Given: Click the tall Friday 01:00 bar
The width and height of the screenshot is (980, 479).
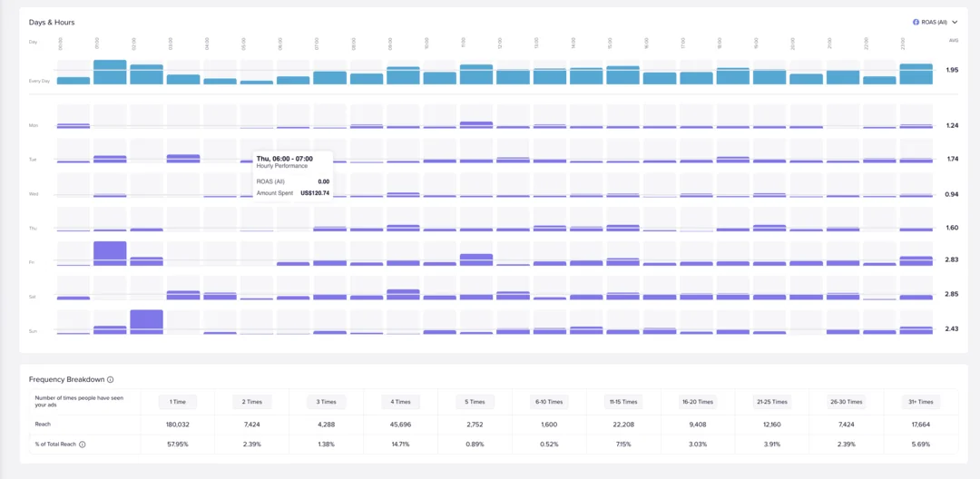Looking at the screenshot, I should pyautogui.click(x=110, y=253).
